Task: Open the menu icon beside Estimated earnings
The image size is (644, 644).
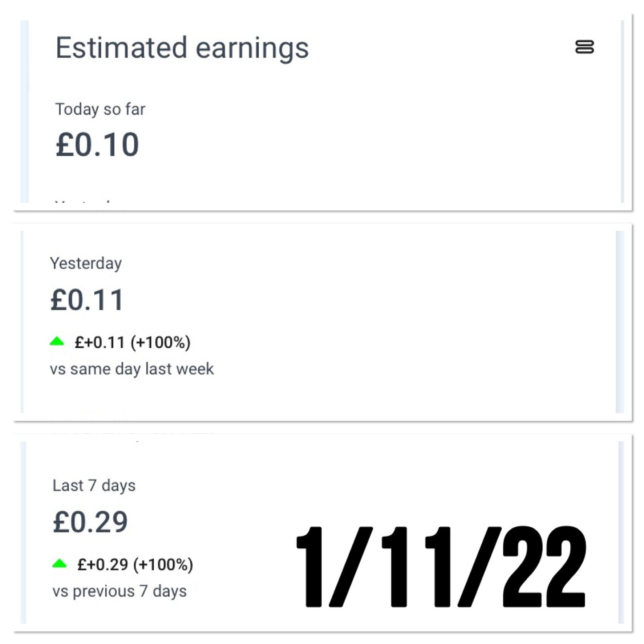Action: [584, 47]
